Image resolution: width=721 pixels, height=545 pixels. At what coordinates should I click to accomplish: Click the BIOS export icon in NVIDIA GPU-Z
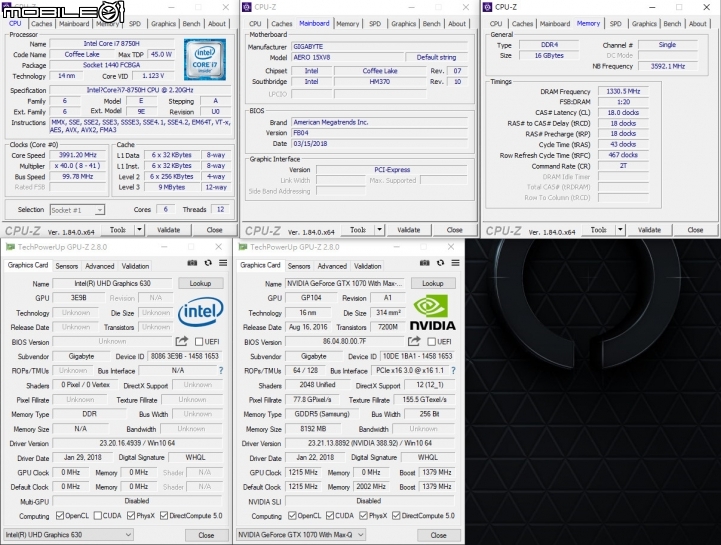point(414,341)
